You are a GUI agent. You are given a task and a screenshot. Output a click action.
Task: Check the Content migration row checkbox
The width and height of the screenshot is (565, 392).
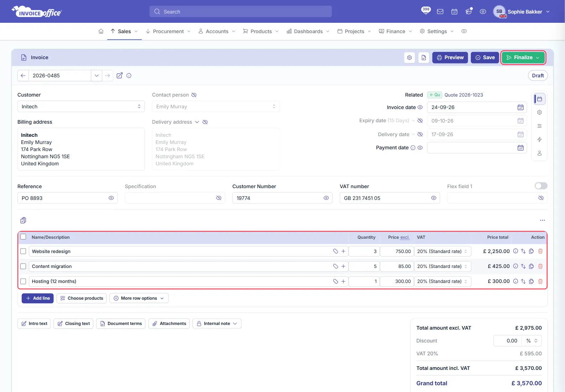[x=23, y=266]
